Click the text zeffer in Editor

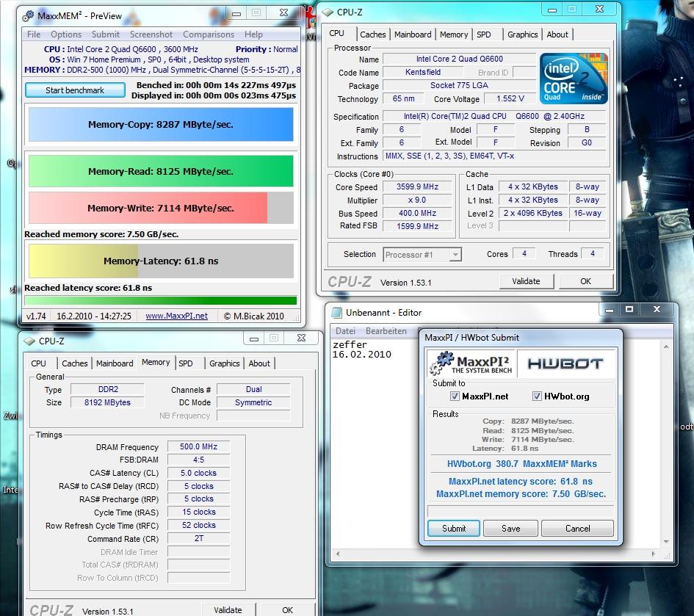point(350,345)
